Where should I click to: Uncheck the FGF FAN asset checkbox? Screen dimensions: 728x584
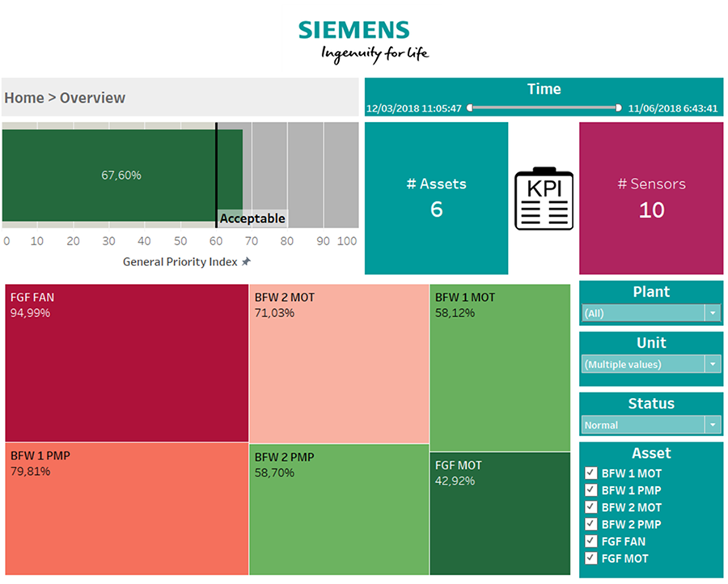point(590,541)
